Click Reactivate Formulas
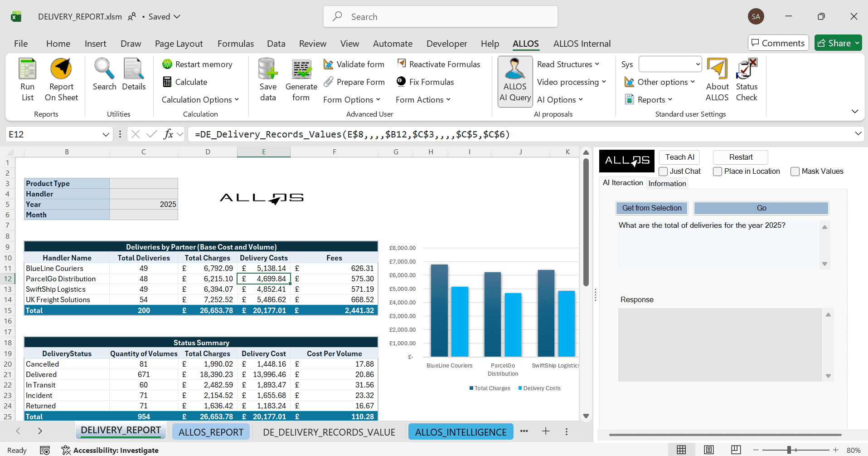 click(438, 64)
